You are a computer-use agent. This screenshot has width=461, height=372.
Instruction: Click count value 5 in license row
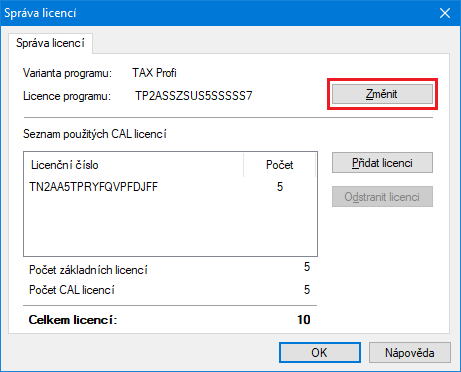(x=280, y=187)
